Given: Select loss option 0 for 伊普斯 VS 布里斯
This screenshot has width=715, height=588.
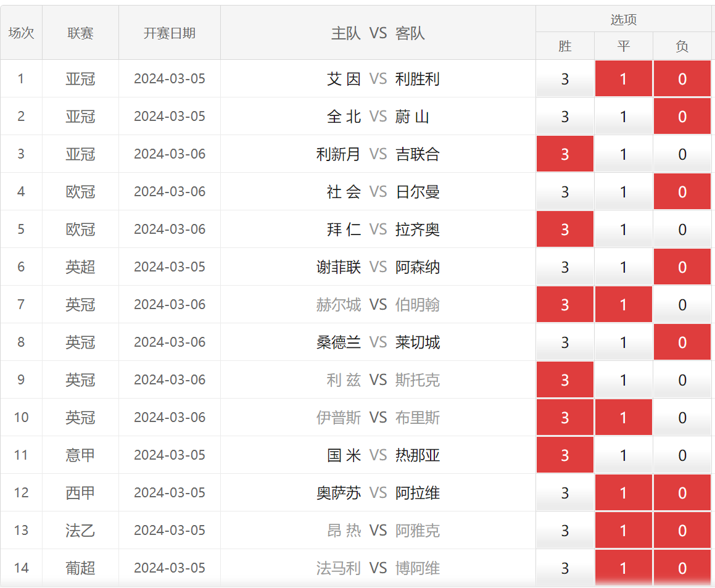Looking at the screenshot, I should point(682,417).
